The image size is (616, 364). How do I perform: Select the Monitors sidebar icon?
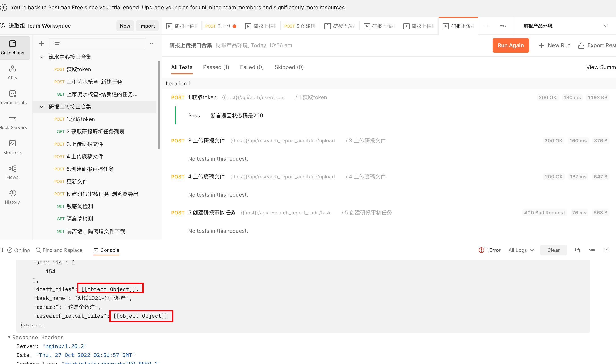pos(12,147)
